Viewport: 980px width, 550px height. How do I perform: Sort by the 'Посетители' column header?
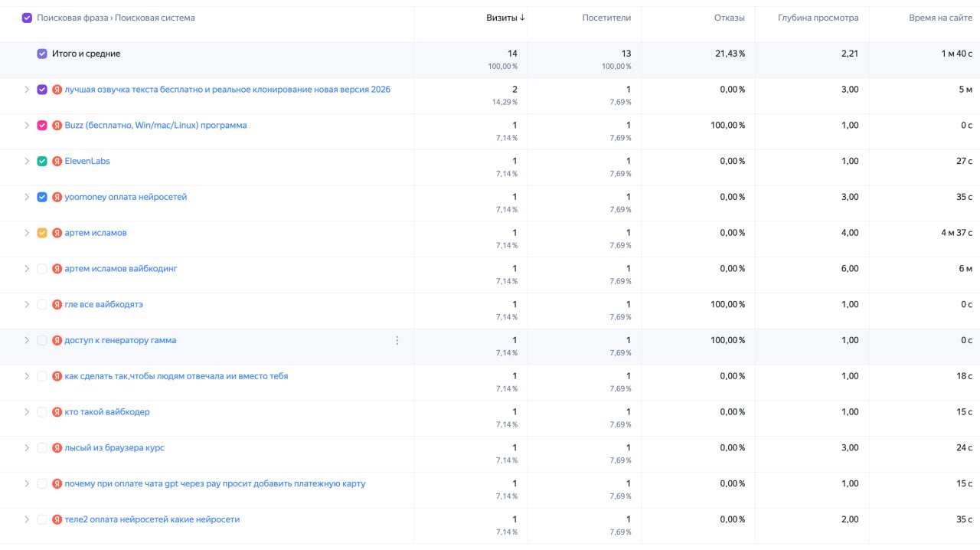tap(606, 18)
